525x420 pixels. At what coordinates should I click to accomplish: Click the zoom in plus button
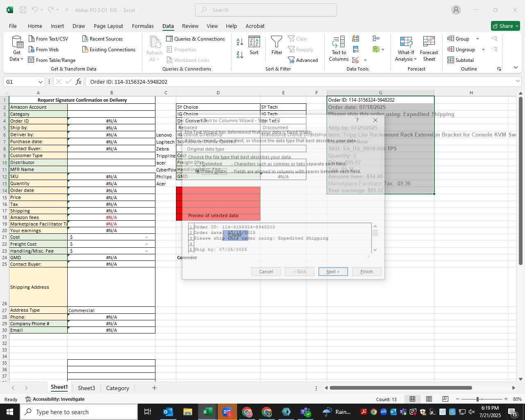pyautogui.click(x=506, y=399)
